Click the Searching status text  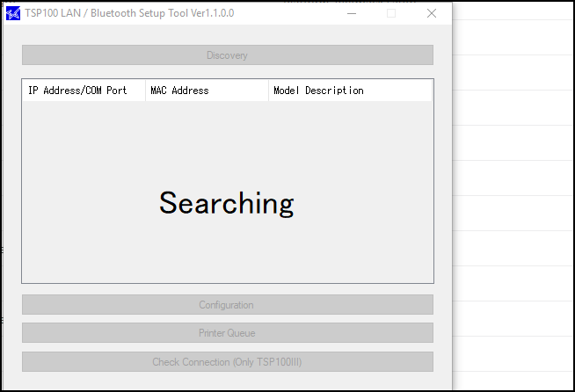(227, 204)
